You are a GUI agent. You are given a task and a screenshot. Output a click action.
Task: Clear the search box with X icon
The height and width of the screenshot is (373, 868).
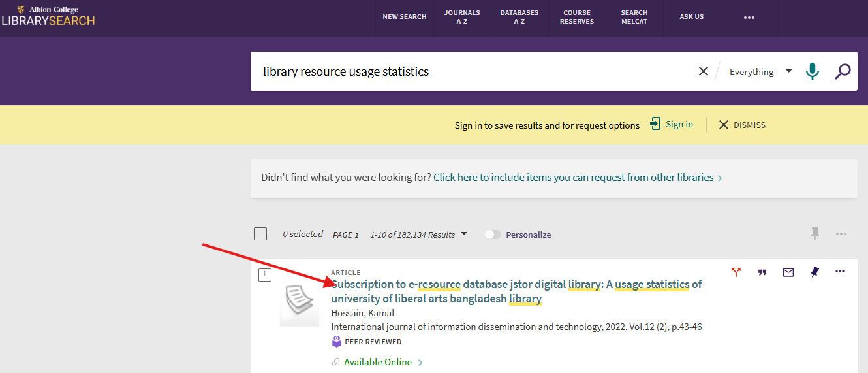(704, 72)
